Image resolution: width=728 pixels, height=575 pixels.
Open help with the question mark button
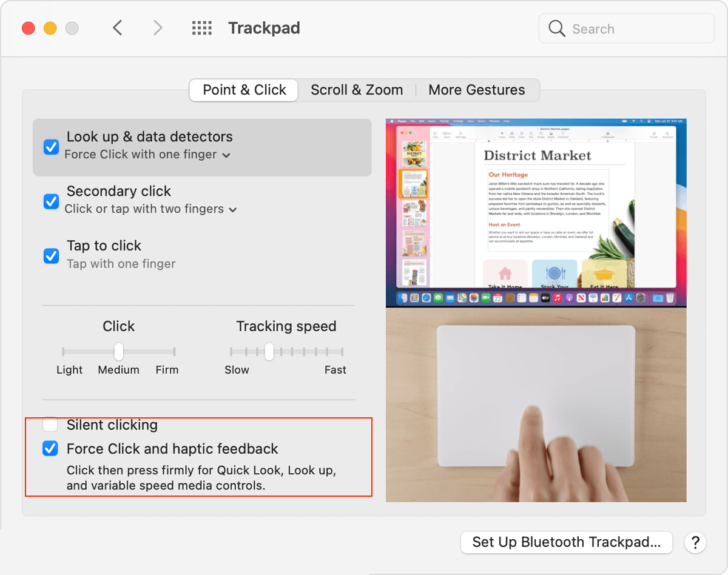coord(695,542)
